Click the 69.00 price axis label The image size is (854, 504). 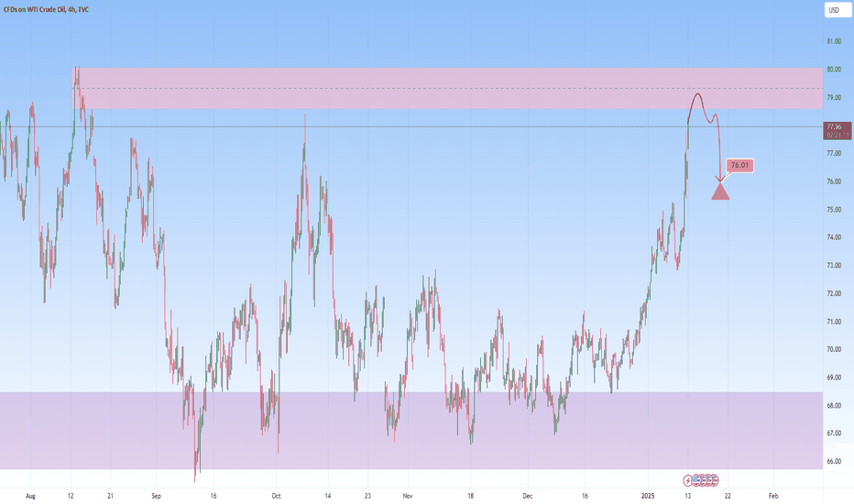[x=834, y=377]
